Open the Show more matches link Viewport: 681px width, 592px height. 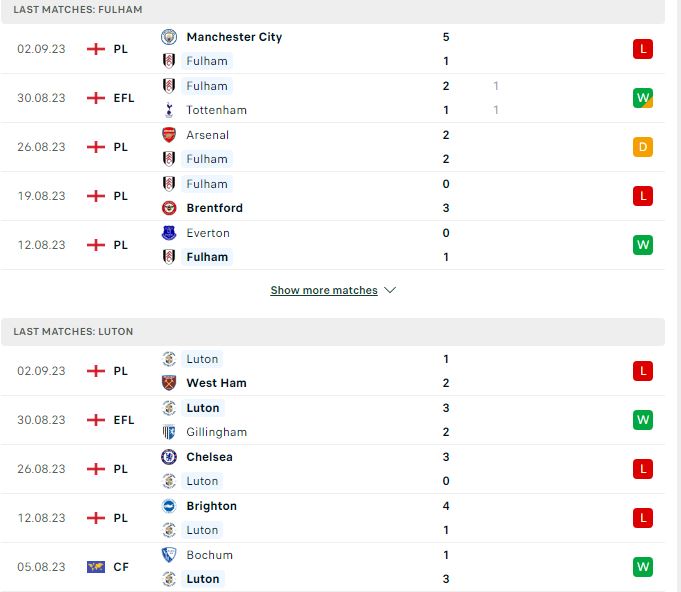click(324, 290)
